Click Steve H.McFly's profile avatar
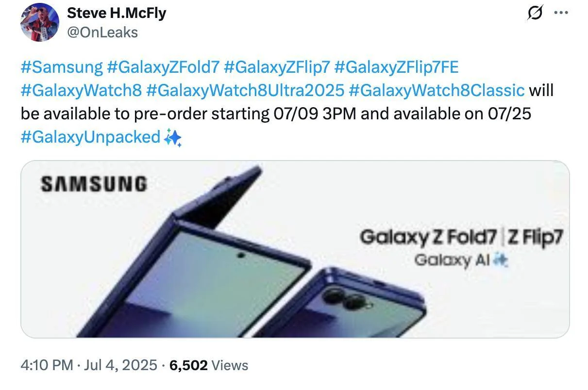This screenshot has height=390, width=588. pos(39,22)
